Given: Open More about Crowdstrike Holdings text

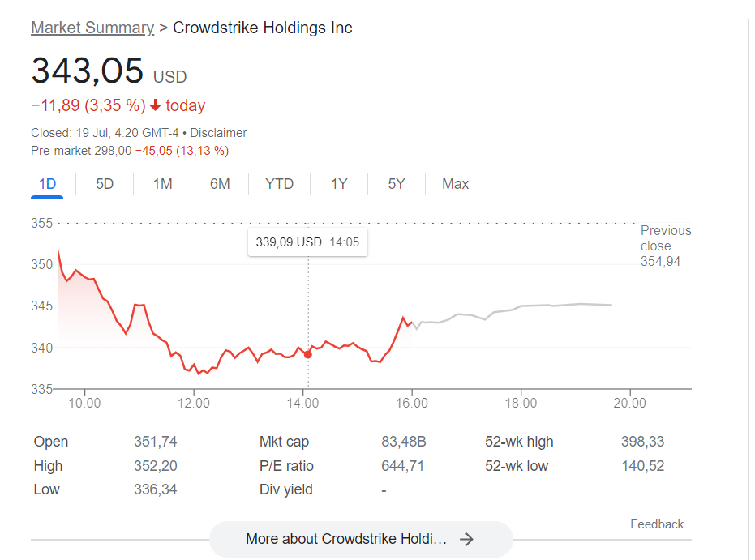Looking at the screenshot, I should [x=345, y=539].
